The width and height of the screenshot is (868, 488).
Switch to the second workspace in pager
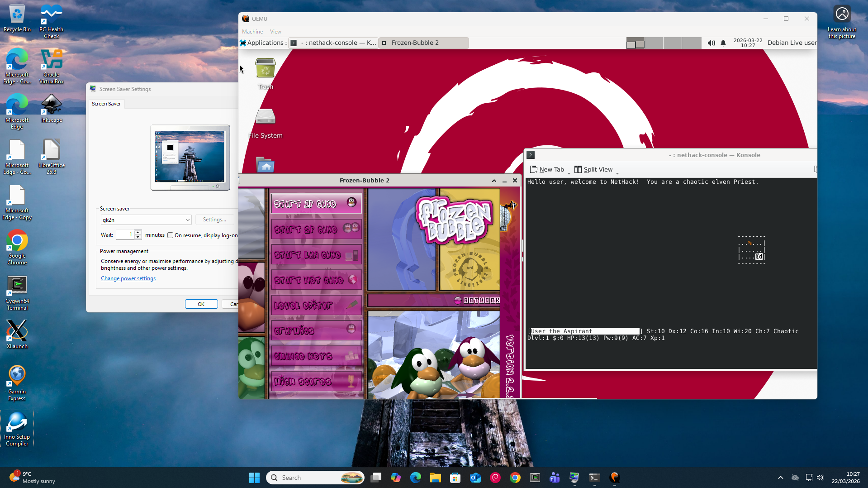pos(654,43)
